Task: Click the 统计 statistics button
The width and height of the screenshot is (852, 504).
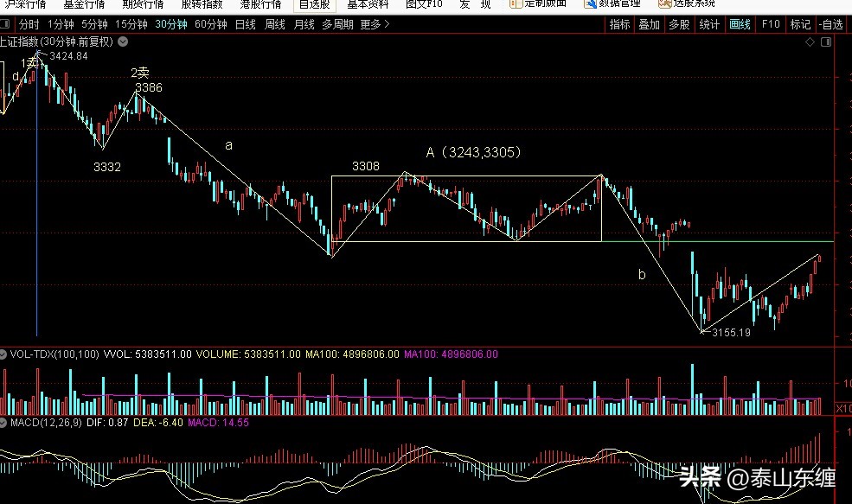Action: 709,24
